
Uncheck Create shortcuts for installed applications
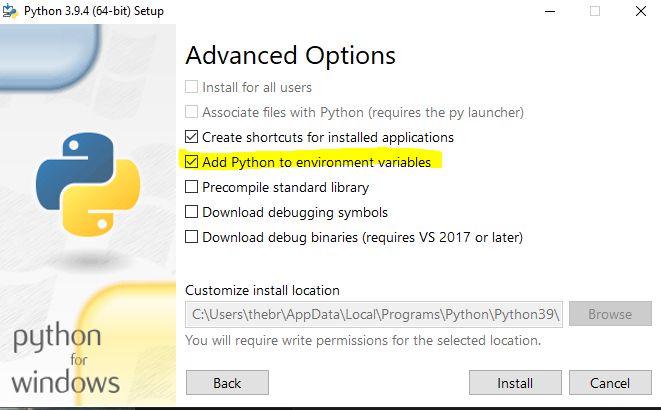click(191, 137)
